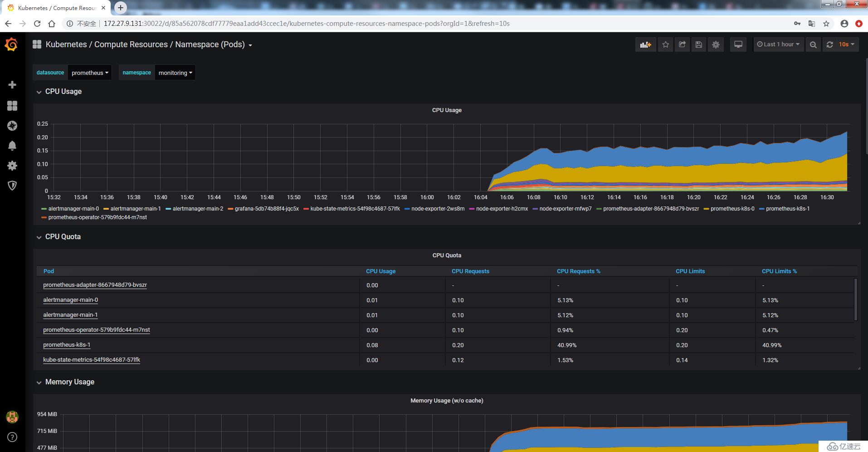Viewport: 868px width, 452px height.
Task: Click the CPU Usage graph panel title
Action: point(447,110)
